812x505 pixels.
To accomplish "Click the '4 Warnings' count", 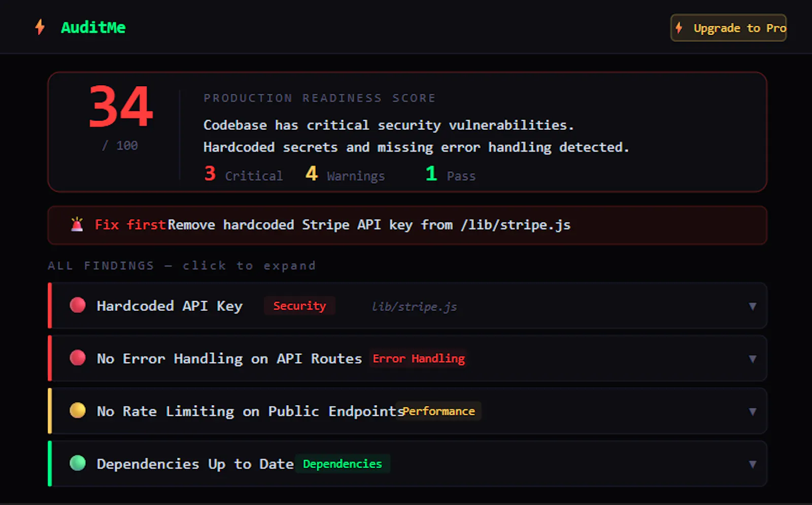I will pyautogui.click(x=345, y=174).
